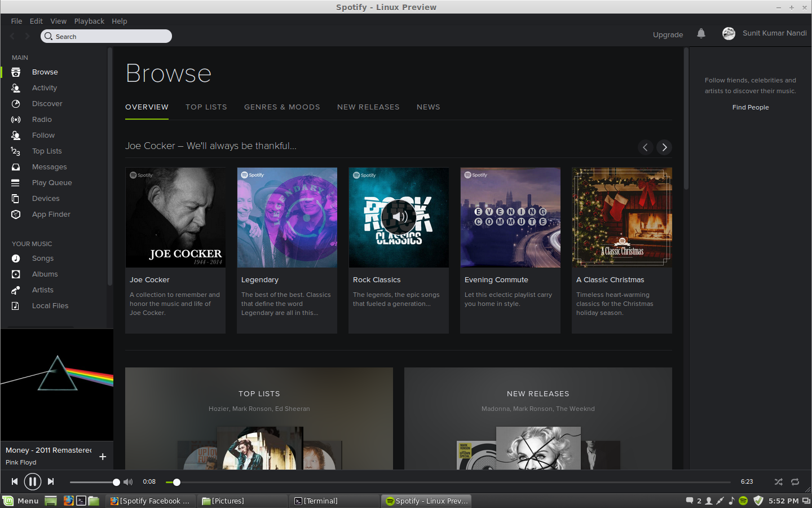Screen dimensions: 812x508
Task: Click Find People link
Action: 751,107
